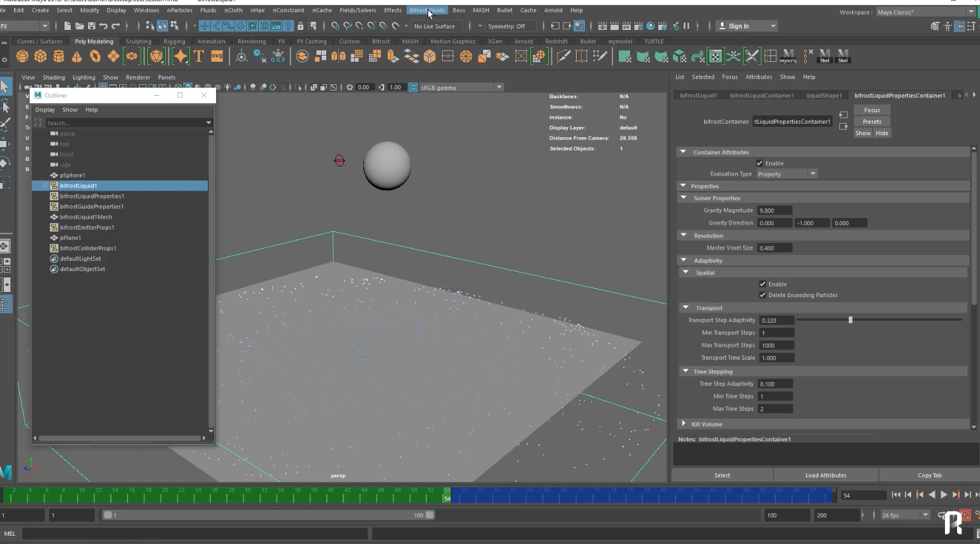Click the save scene icon

[91, 26]
